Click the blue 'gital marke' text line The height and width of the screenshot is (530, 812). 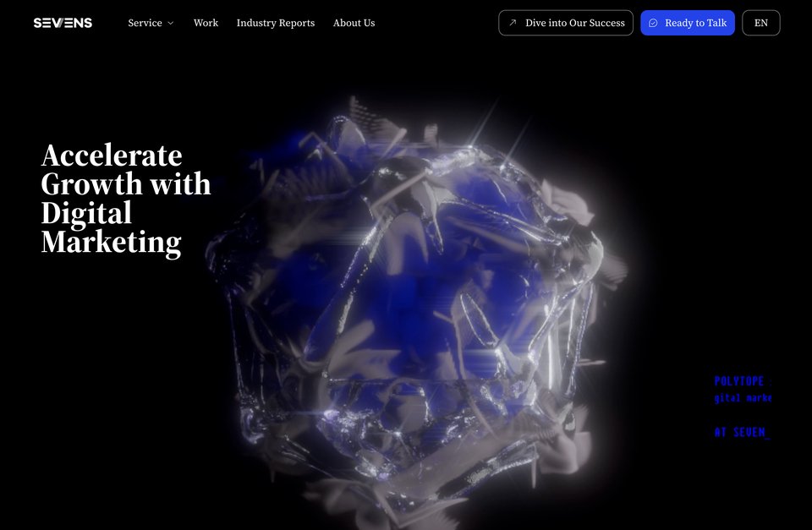coord(743,398)
